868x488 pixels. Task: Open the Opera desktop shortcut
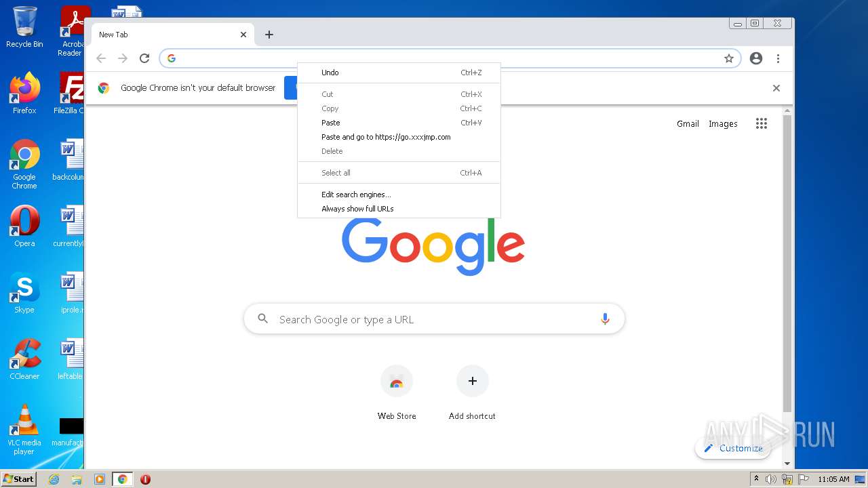click(x=24, y=226)
